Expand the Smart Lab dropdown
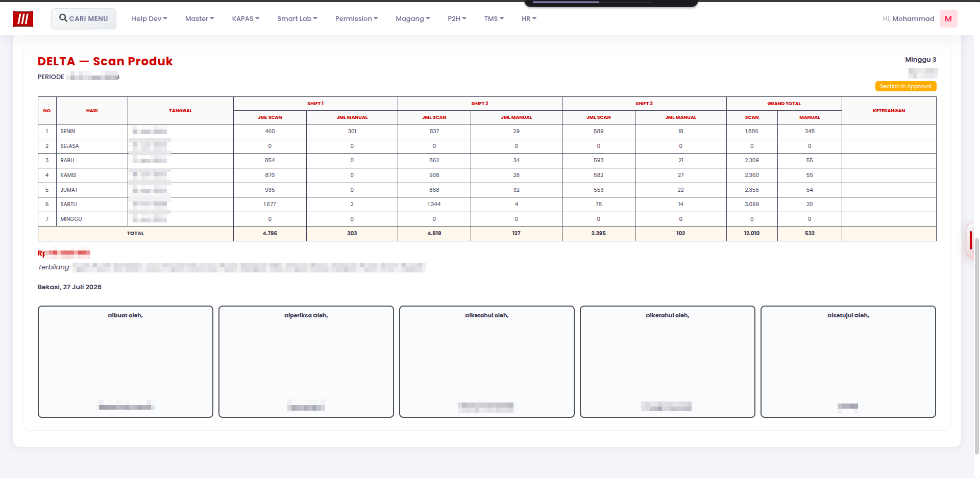The width and height of the screenshot is (980, 478). point(297,18)
